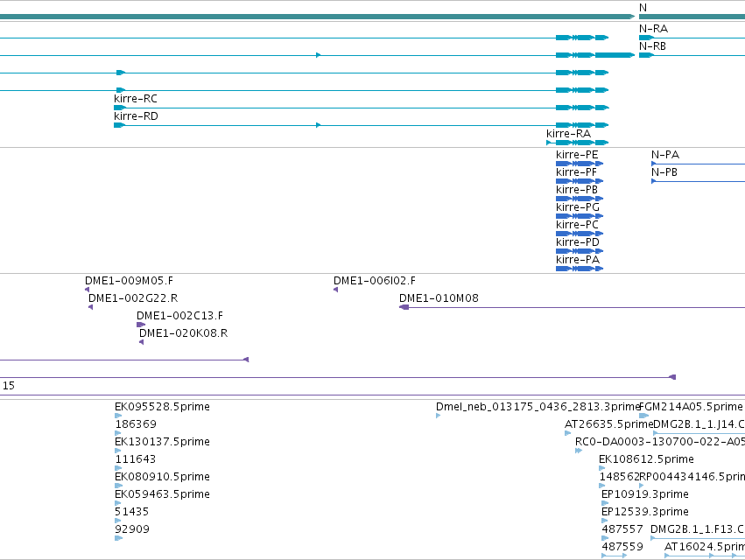
Task: Click the EP10919.3prime EST label
Action: tap(644, 494)
